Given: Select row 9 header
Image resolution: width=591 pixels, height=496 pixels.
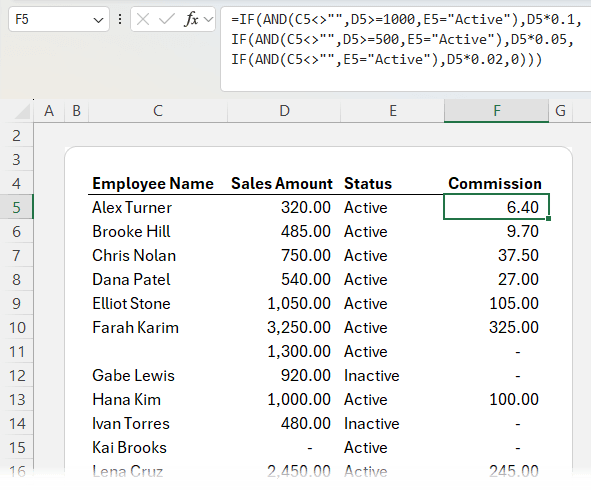Looking at the screenshot, I should pos(17,303).
